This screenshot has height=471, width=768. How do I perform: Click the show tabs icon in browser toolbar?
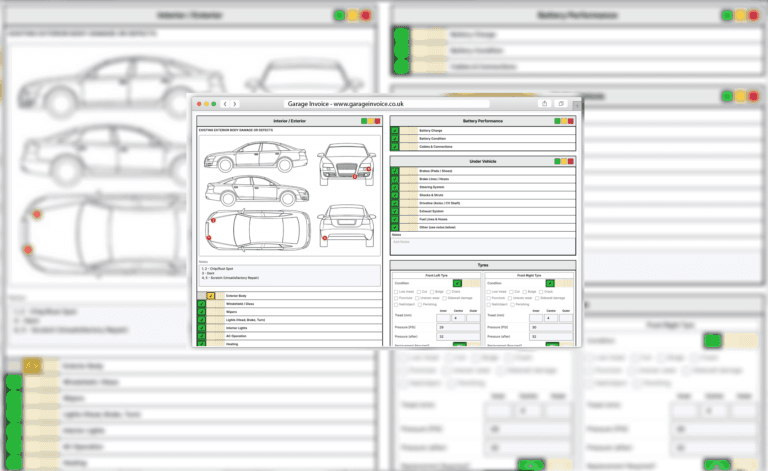point(561,103)
